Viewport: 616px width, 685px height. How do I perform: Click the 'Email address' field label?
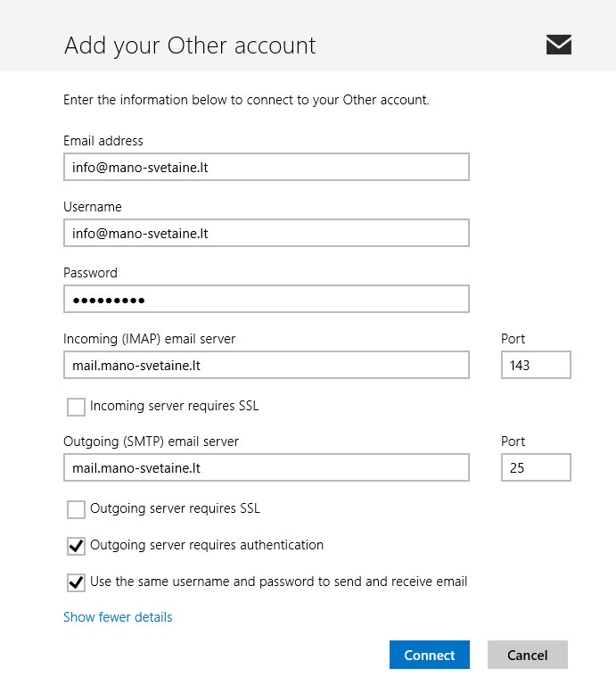click(x=103, y=141)
